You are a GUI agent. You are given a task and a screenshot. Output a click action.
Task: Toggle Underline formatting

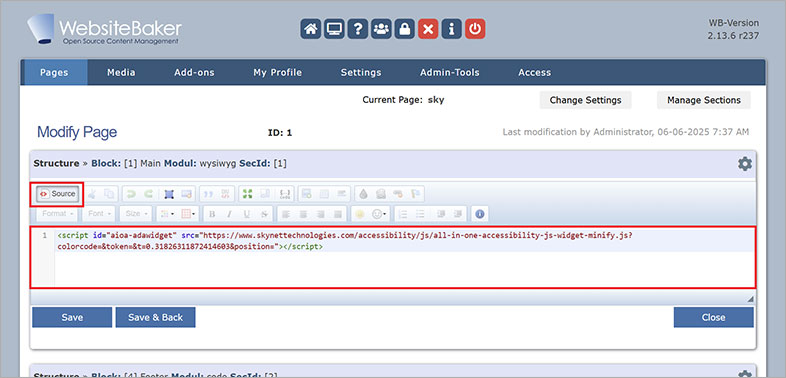coord(247,214)
